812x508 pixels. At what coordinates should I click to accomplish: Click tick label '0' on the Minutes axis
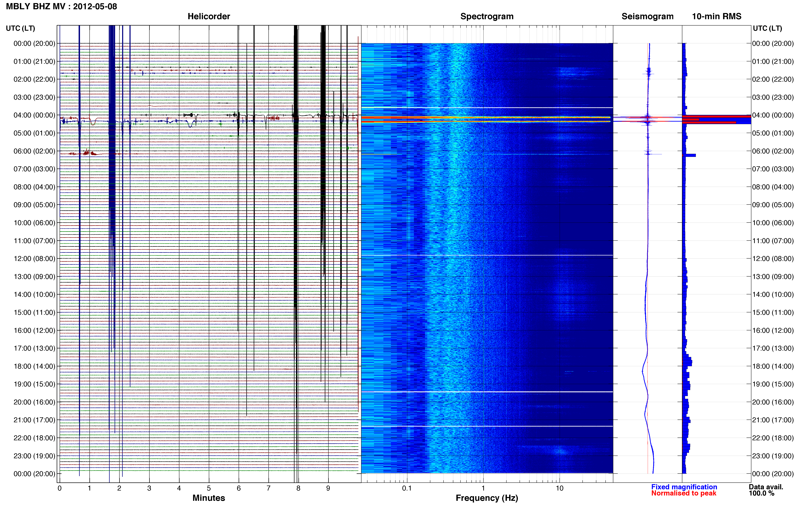coord(59,488)
